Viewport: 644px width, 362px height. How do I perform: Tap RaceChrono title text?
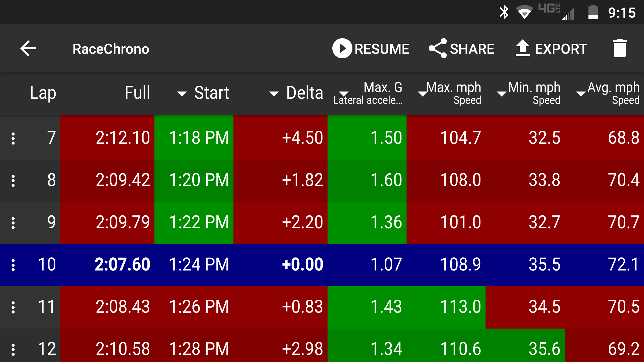111,49
